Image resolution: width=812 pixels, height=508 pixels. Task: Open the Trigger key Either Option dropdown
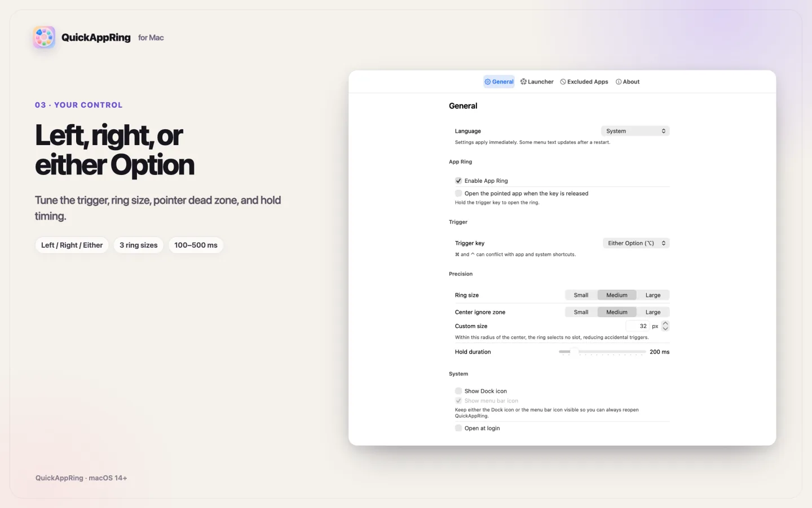(x=636, y=243)
